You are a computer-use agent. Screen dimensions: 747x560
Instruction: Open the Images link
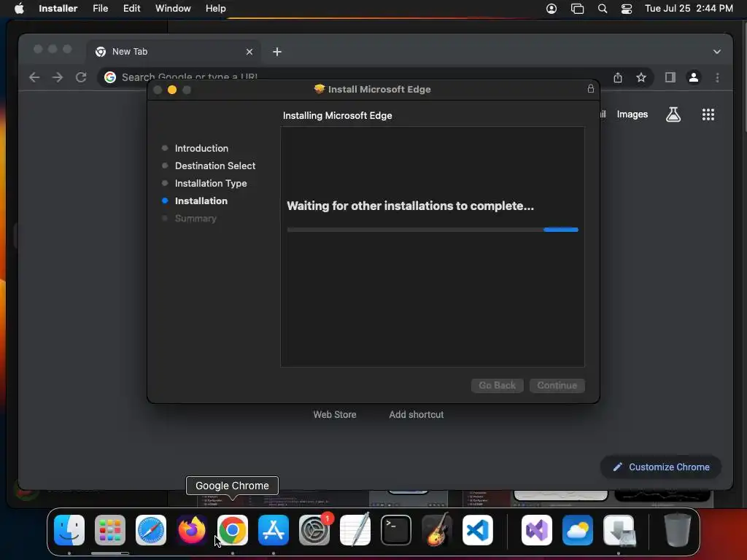click(632, 114)
